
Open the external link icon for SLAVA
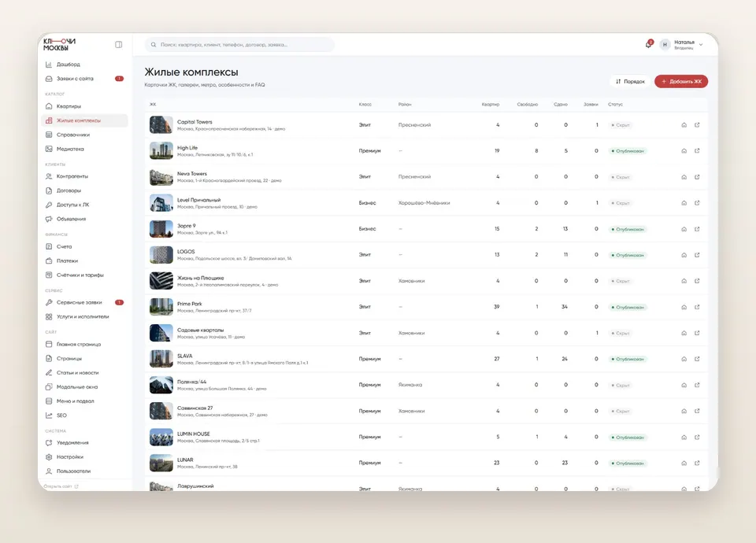coord(697,359)
